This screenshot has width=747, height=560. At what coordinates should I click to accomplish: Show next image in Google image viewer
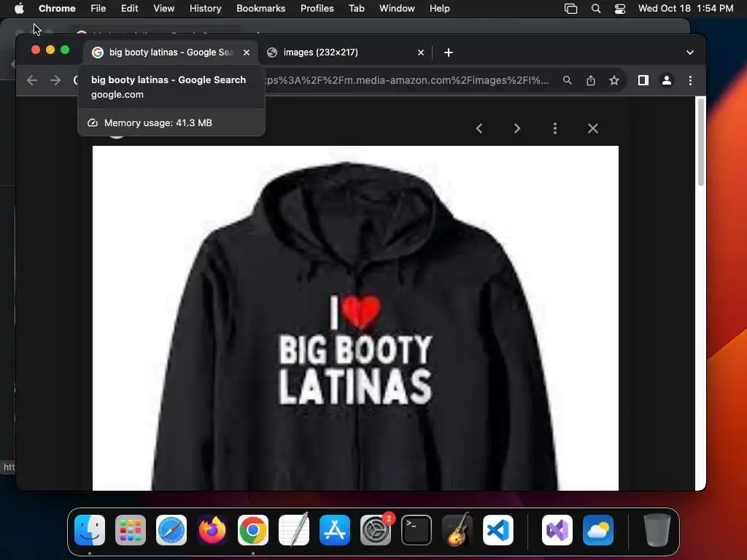(517, 128)
